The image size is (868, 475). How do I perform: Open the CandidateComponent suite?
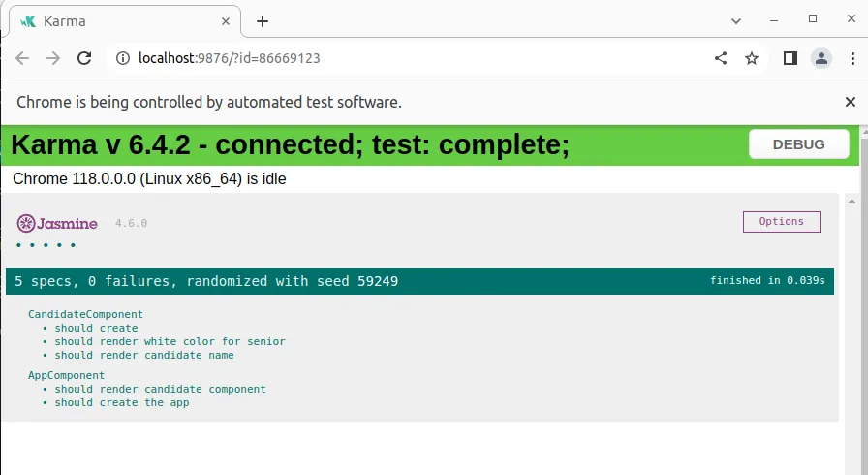[x=85, y=314]
